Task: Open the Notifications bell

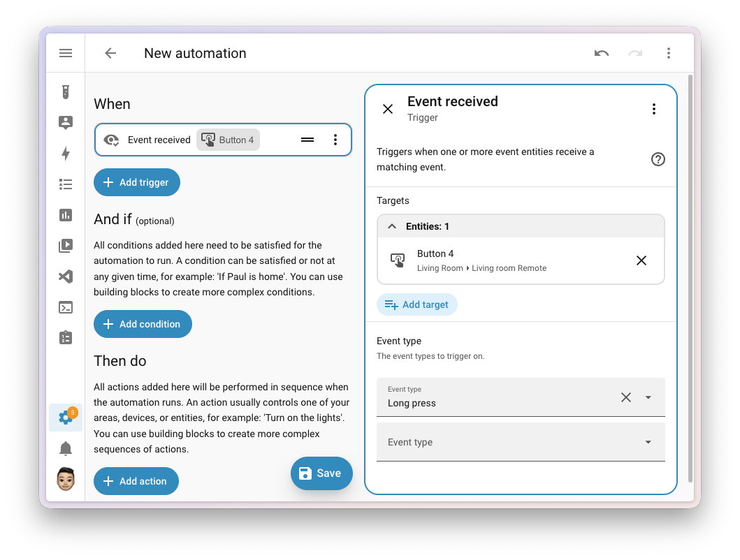Action: coord(66,448)
